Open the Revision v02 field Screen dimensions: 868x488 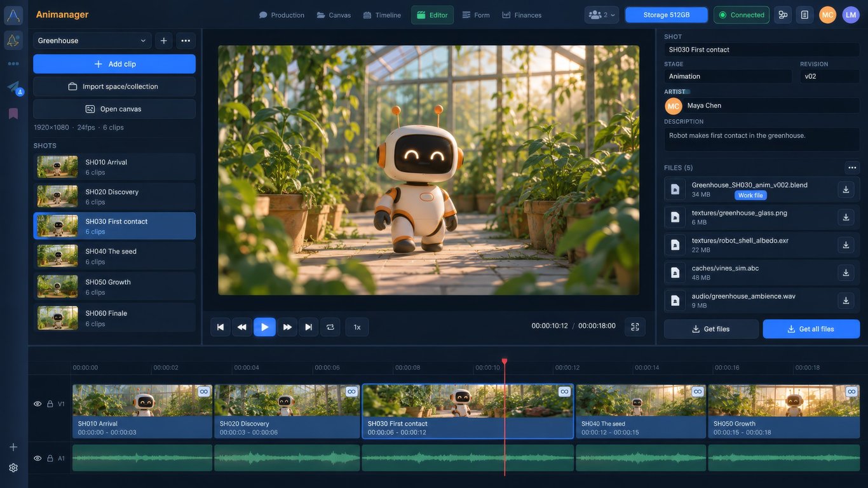tap(830, 76)
